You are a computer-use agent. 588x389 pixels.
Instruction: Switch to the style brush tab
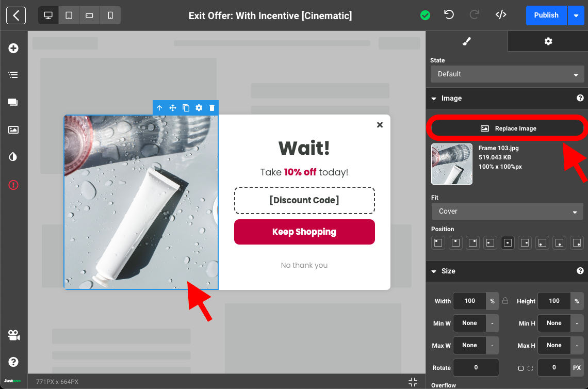[467, 41]
